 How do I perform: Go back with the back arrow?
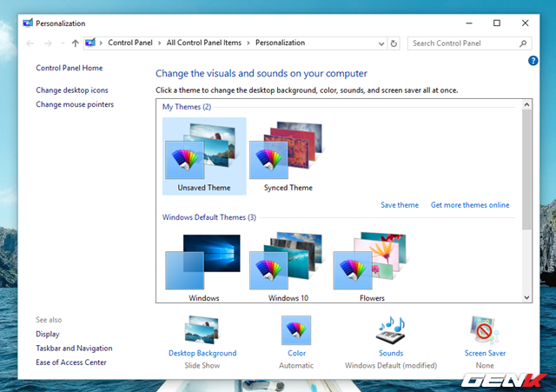tap(30, 43)
